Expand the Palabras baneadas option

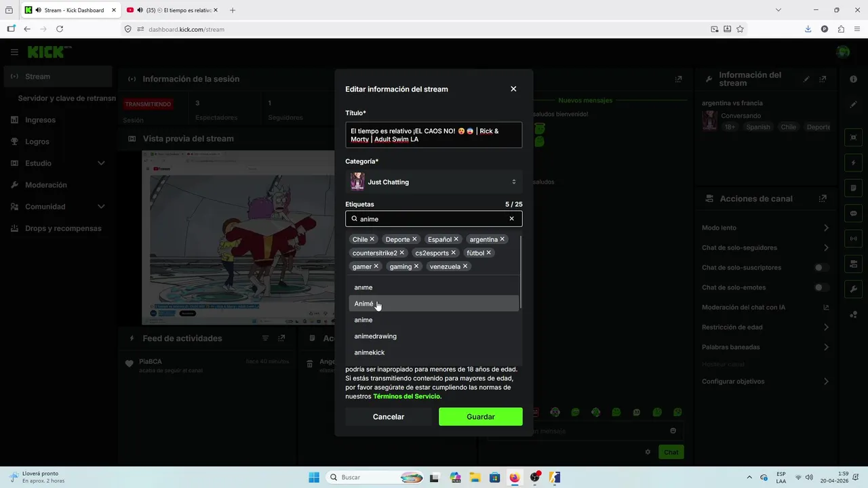tap(765, 347)
